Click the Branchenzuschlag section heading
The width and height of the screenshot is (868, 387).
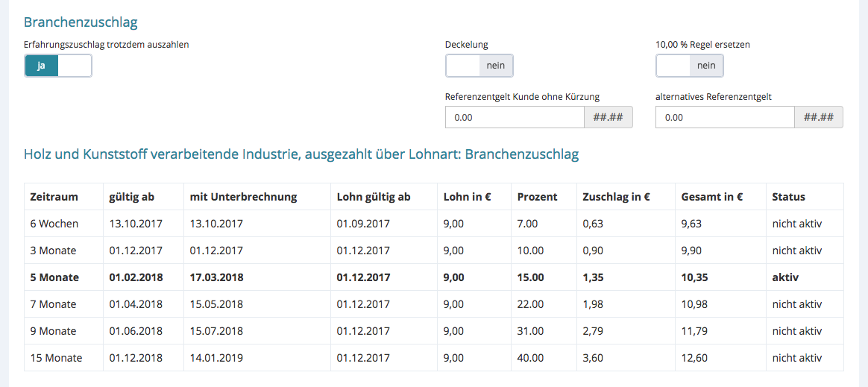tap(81, 22)
